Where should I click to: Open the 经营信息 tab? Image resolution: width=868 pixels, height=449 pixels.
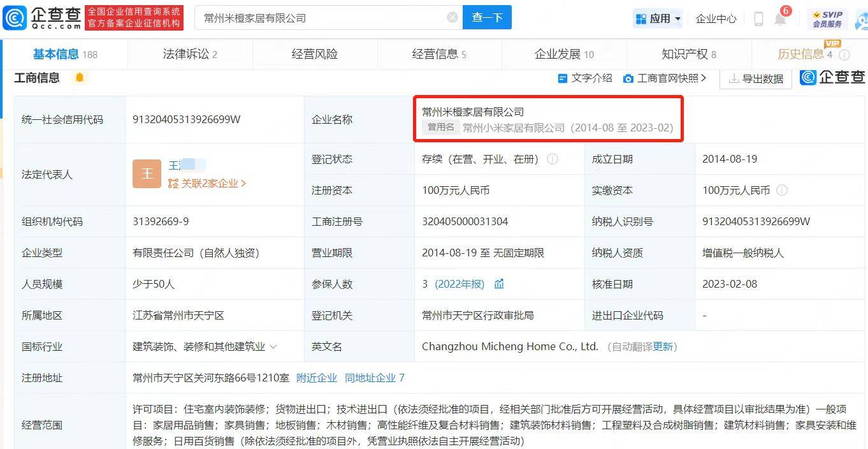point(439,54)
